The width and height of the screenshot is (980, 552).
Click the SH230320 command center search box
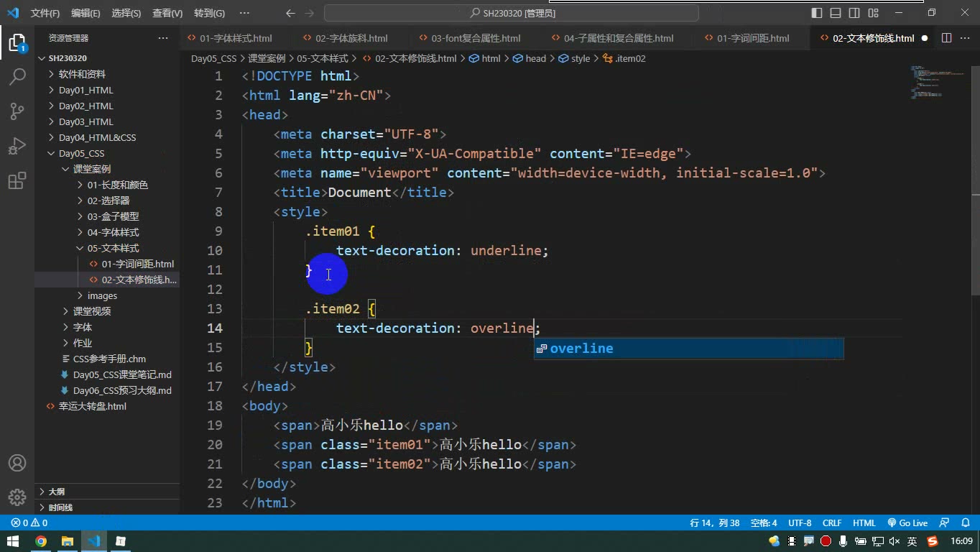click(512, 13)
